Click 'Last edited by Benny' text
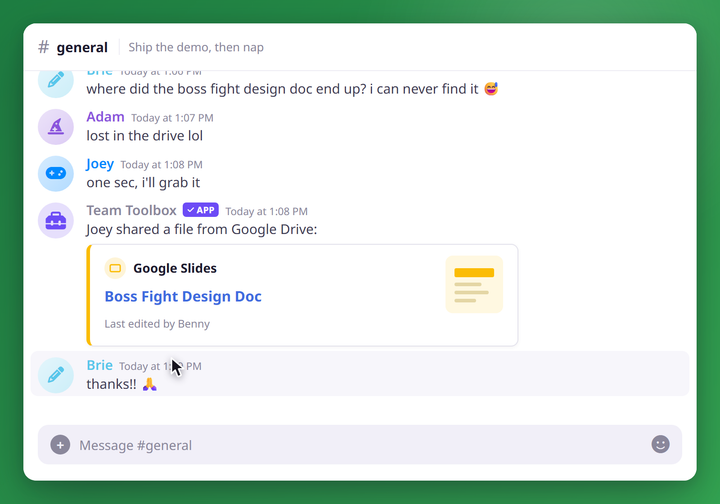 pos(157,324)
